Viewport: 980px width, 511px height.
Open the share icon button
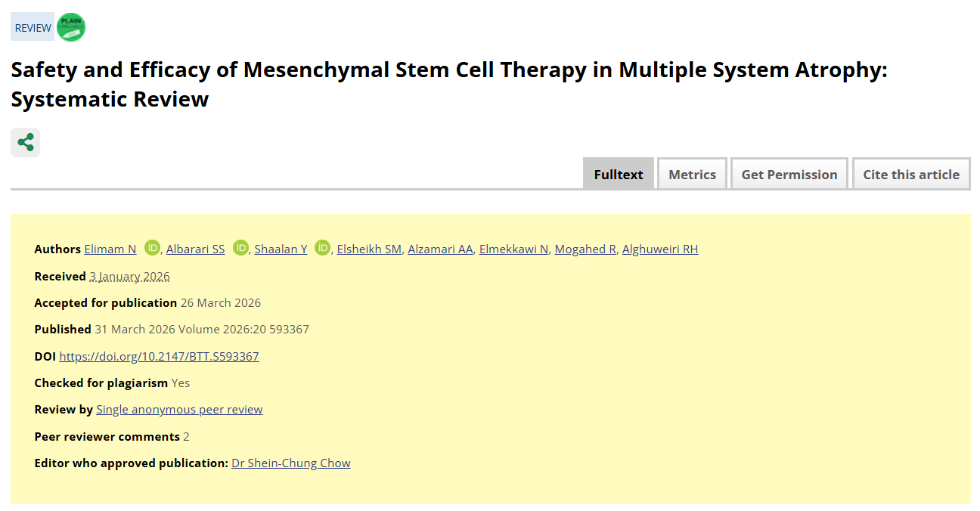pyautogui.click(x=25, y=142)
